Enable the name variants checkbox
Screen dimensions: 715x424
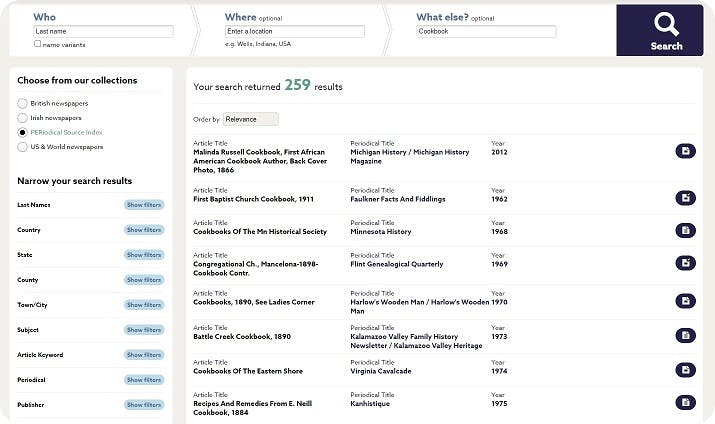pyautogui.click(x=38, y=44)
